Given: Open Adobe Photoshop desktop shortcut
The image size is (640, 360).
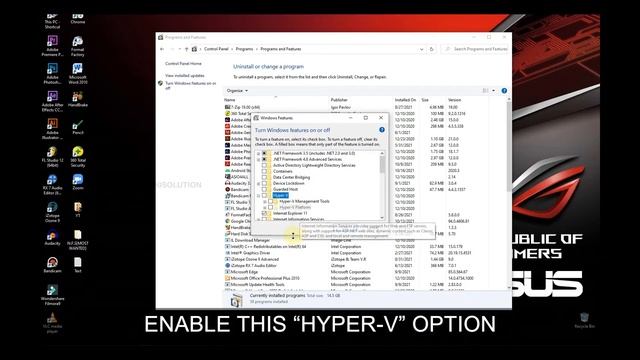Looking at the screenshot, I should click(x=52, y=73).
